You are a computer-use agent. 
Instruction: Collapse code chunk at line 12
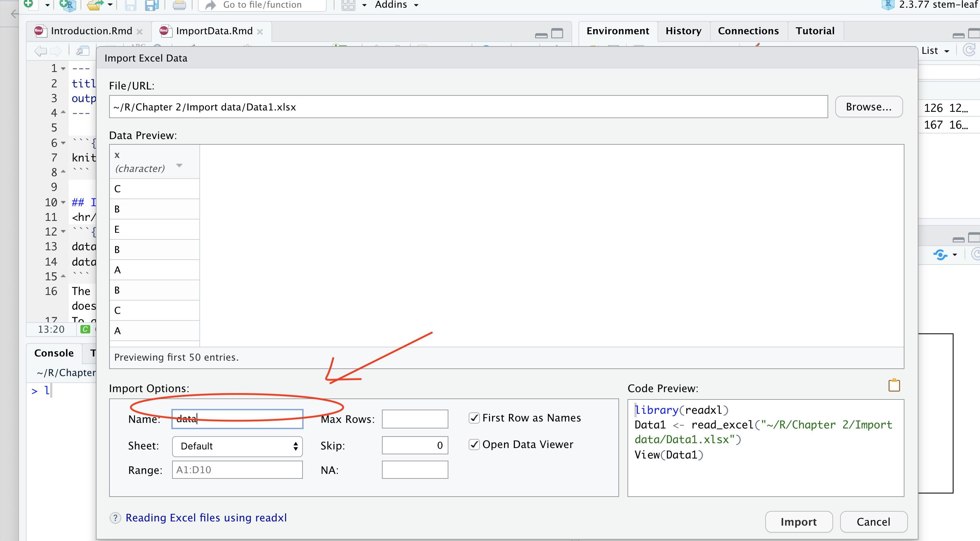[63, 231]
